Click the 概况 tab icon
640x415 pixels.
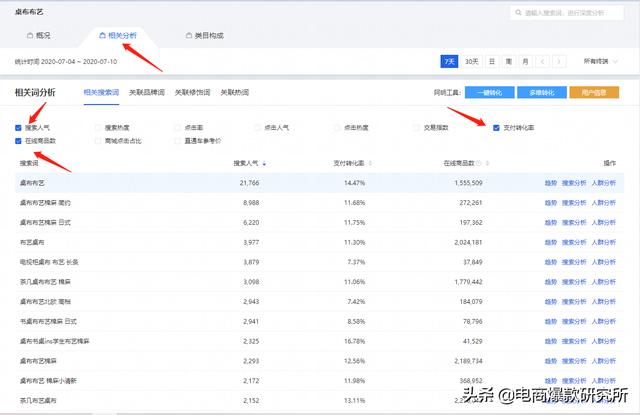(x=29, y=35)
